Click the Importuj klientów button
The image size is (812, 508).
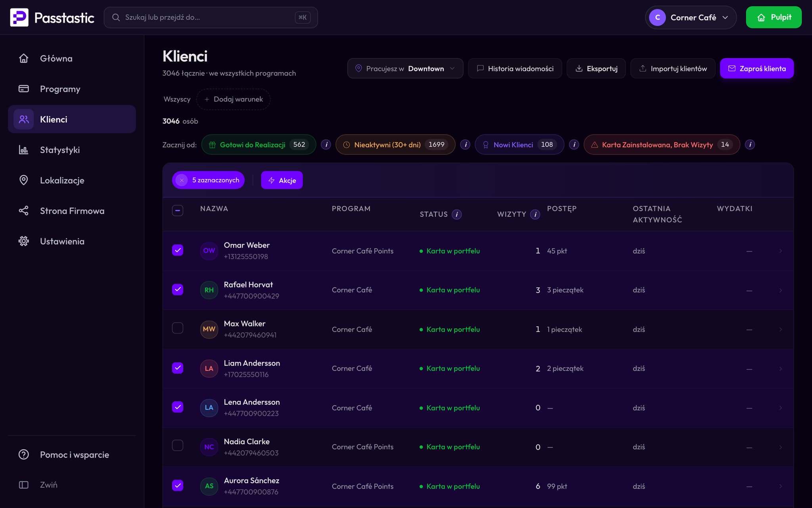pyautogui.click(x=673, y=68)
